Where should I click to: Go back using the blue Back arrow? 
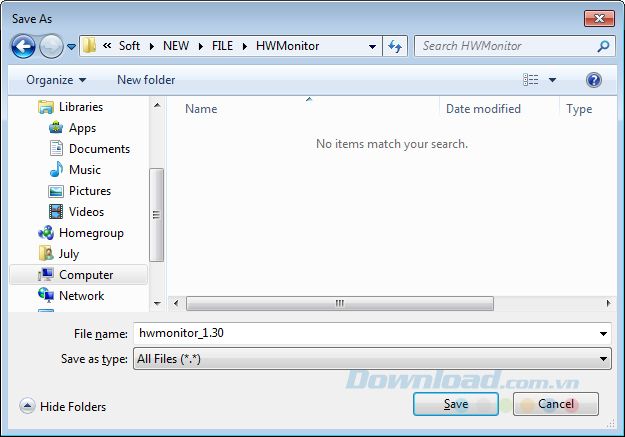(x=23, y=46)
